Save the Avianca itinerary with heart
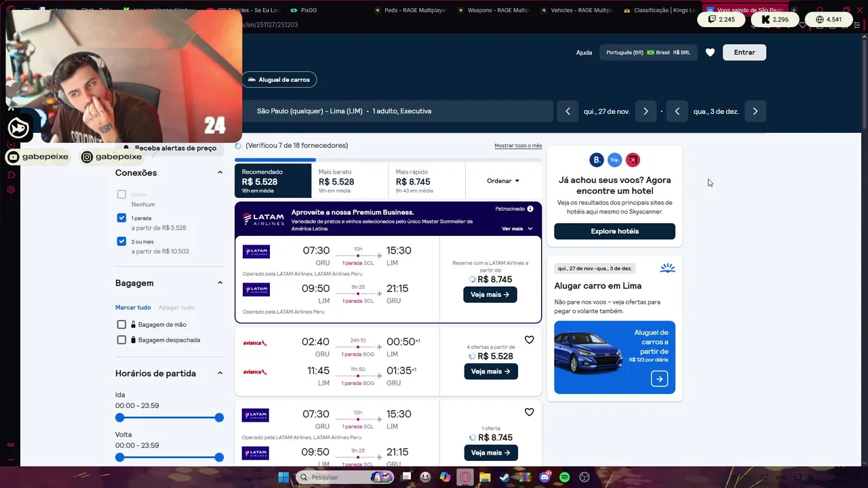Screen dimensions: 868x488 (x=530, y=340)
